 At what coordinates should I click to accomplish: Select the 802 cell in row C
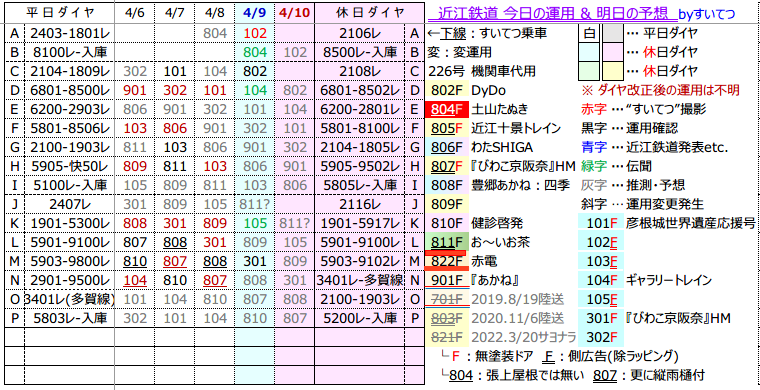pos(254,72)
